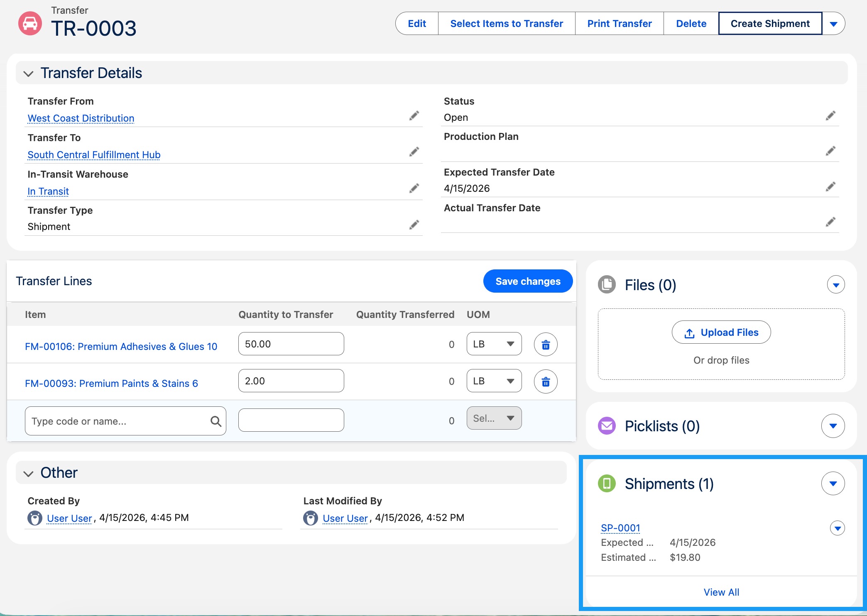Focus quantity field showing 2.00
The height and width of the screenshot is (616, 867).
pos(291,381)
